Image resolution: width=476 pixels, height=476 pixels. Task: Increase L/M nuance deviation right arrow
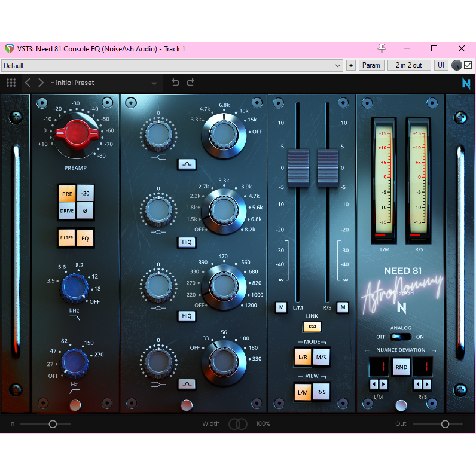(383, 385)
